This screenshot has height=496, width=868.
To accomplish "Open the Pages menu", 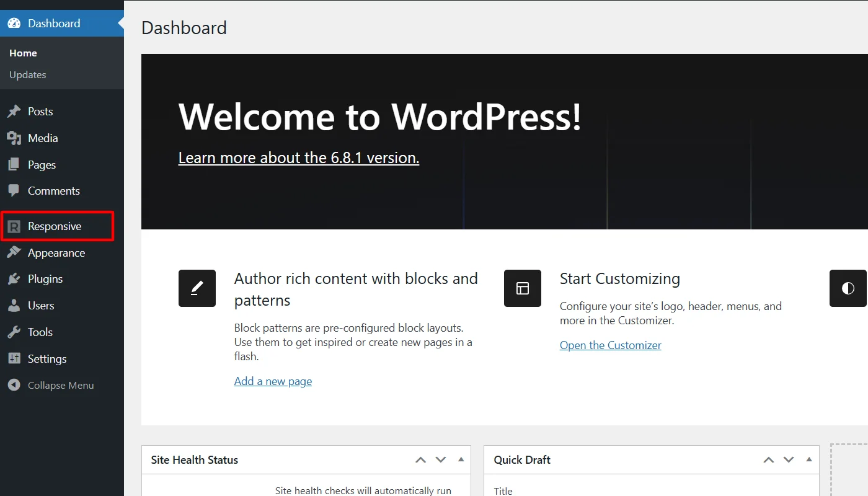I will pyautogui.click(x=42, y=165).
